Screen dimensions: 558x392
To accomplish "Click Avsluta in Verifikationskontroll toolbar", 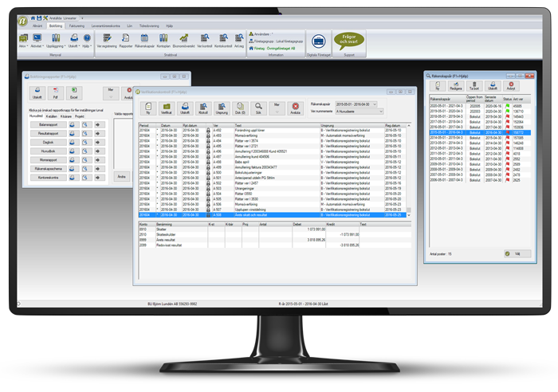I will (x=296, y=107).
